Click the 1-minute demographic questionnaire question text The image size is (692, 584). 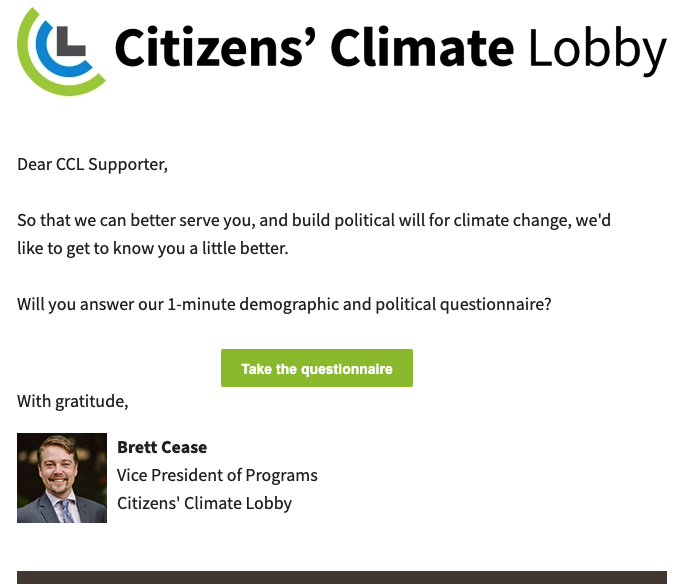click(x=284, y=305)
